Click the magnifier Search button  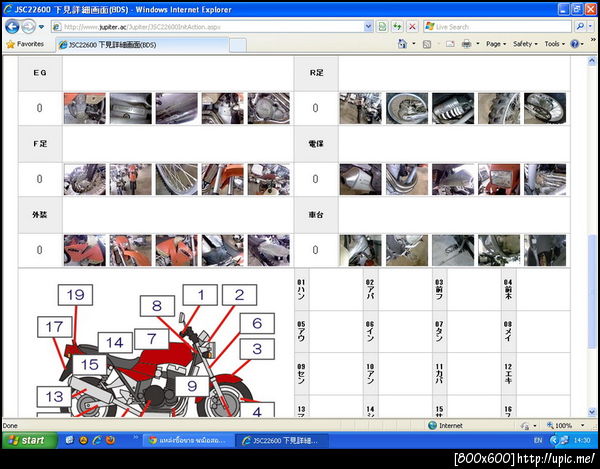[x=580, y=27]
